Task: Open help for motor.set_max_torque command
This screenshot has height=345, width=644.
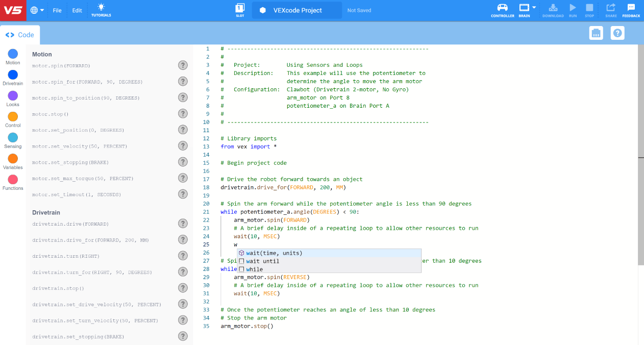Action: (x=183, y=178)
